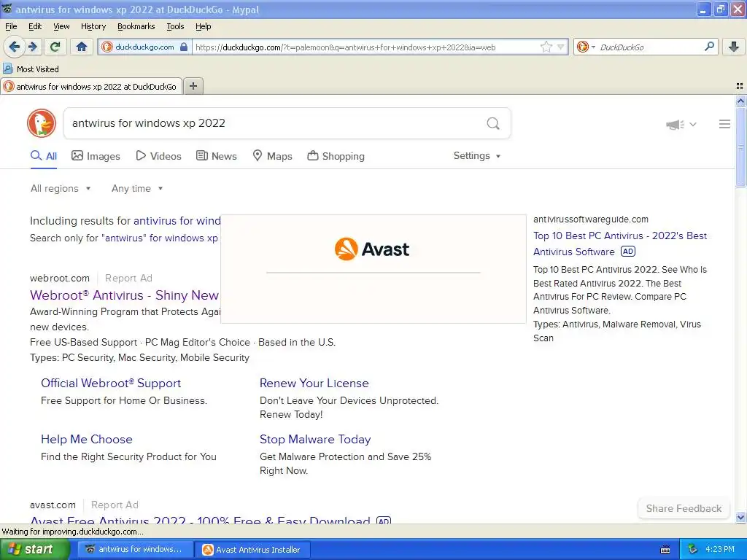This screenshot has width=747, height=560.
Task: Open the Home page button
Action: click(82, 47)
